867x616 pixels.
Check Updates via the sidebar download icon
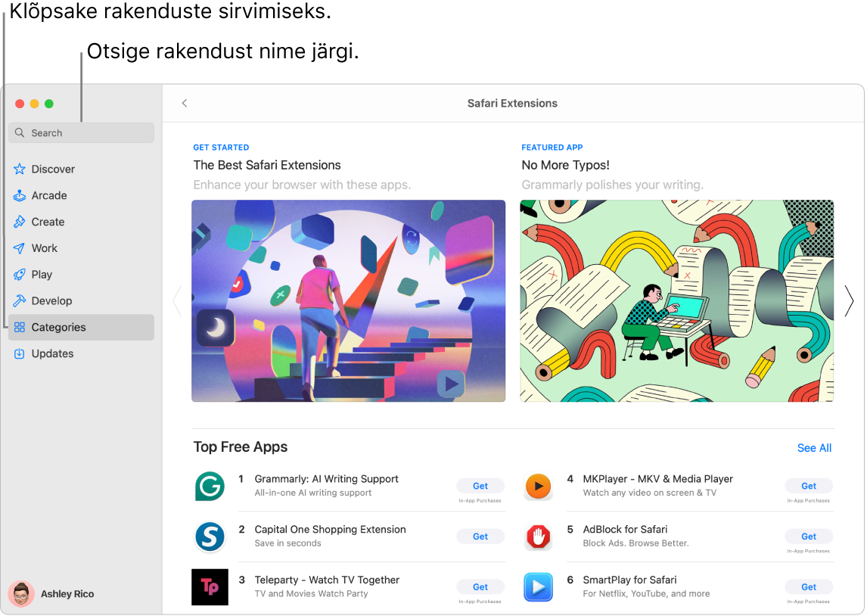pos(20,353)
